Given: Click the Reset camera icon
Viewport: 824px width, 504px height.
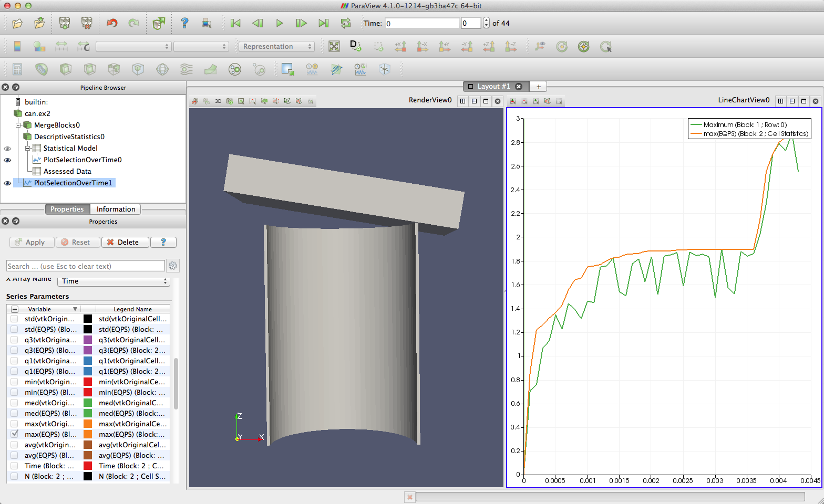Looking at the screenshot, I should pyautogui.click(x=334, y=46).
